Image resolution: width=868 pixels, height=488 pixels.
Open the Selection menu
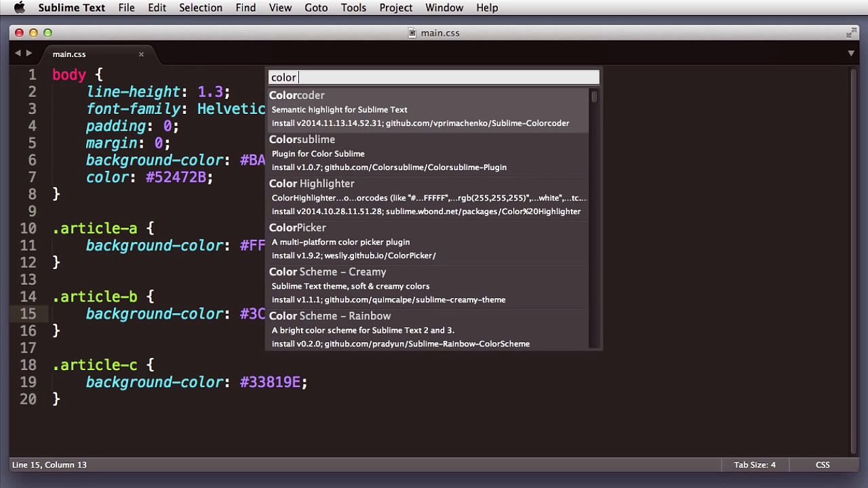[201, 8]
